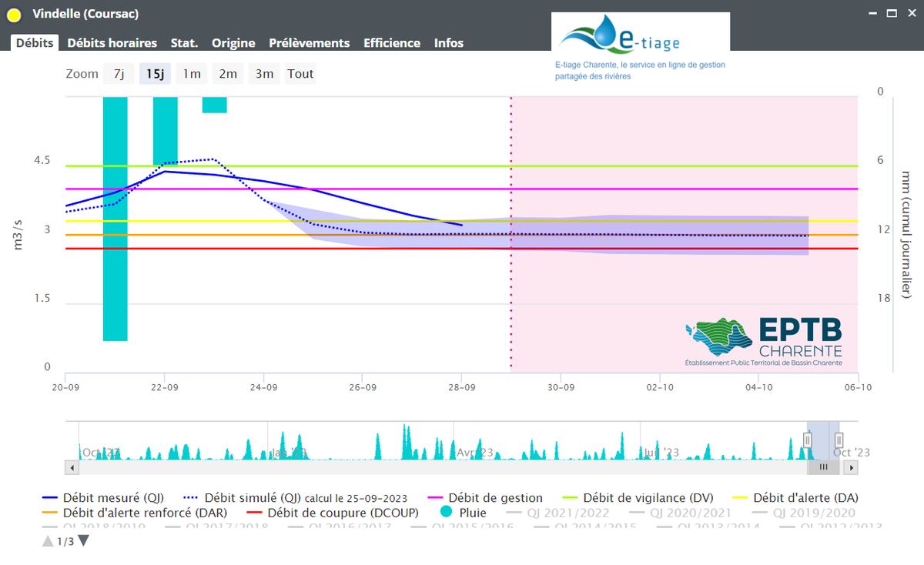Select the active Débits tab
This screenshot has width=924, height=565.
(x=35, y=43)
